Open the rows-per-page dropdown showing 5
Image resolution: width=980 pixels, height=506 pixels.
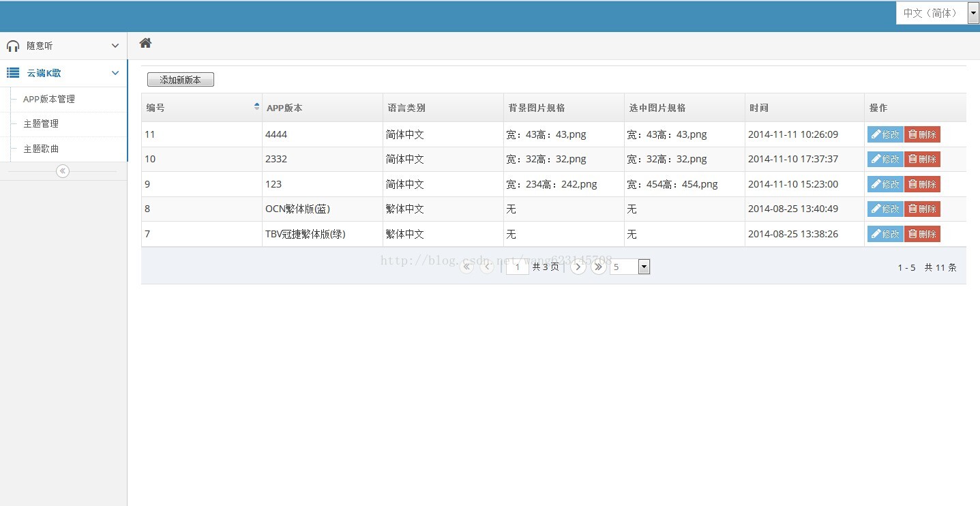pos(629,267)
